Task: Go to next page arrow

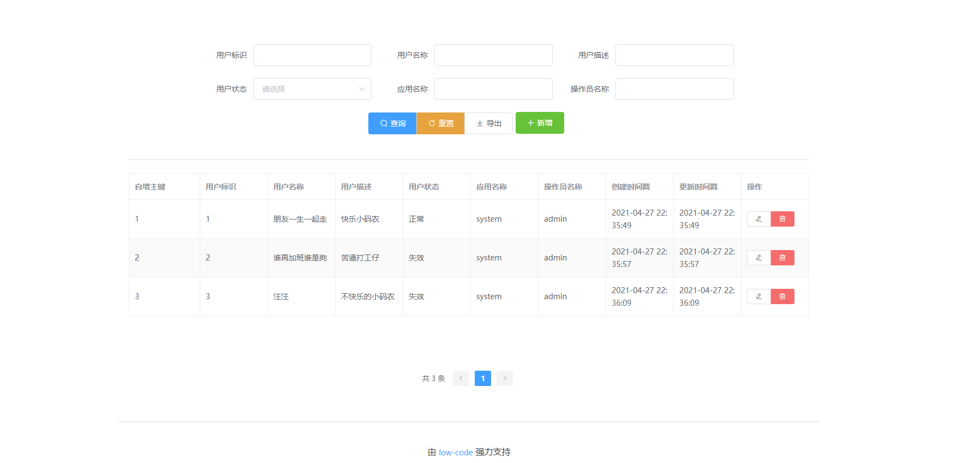Action: click(505, 378)
